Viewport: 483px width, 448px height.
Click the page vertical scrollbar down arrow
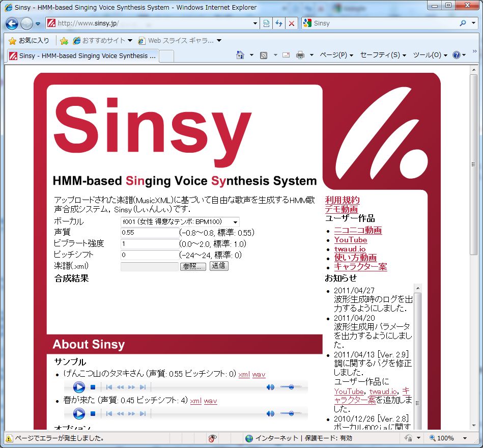(474, 426)
